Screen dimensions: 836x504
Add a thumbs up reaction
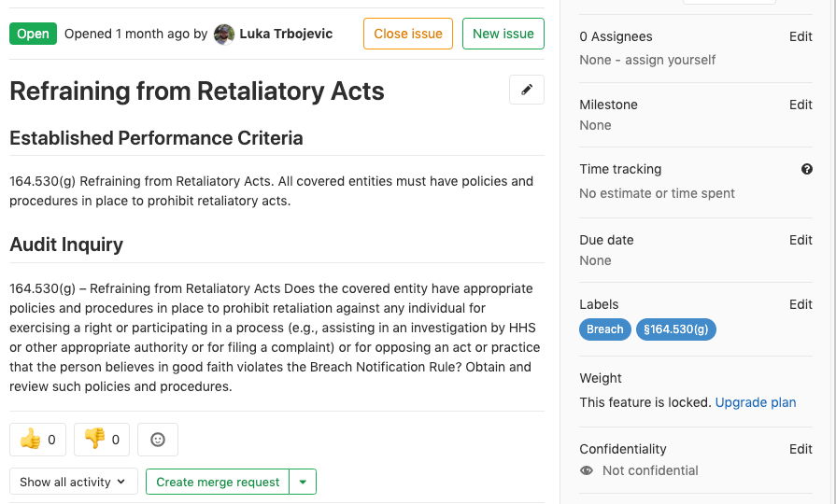(37, 439)
